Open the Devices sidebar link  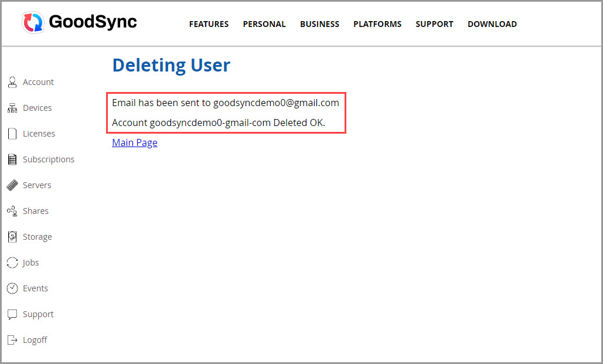[38, 108]
